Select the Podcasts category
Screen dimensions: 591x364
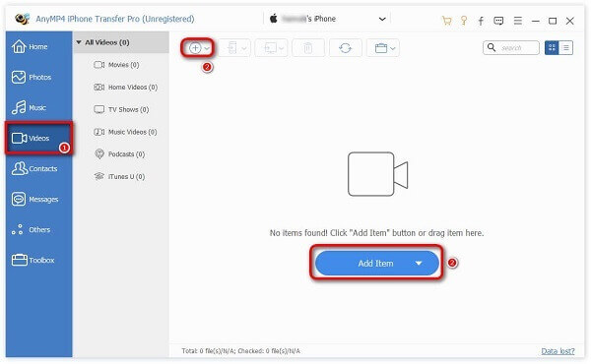tap(120, 154)
